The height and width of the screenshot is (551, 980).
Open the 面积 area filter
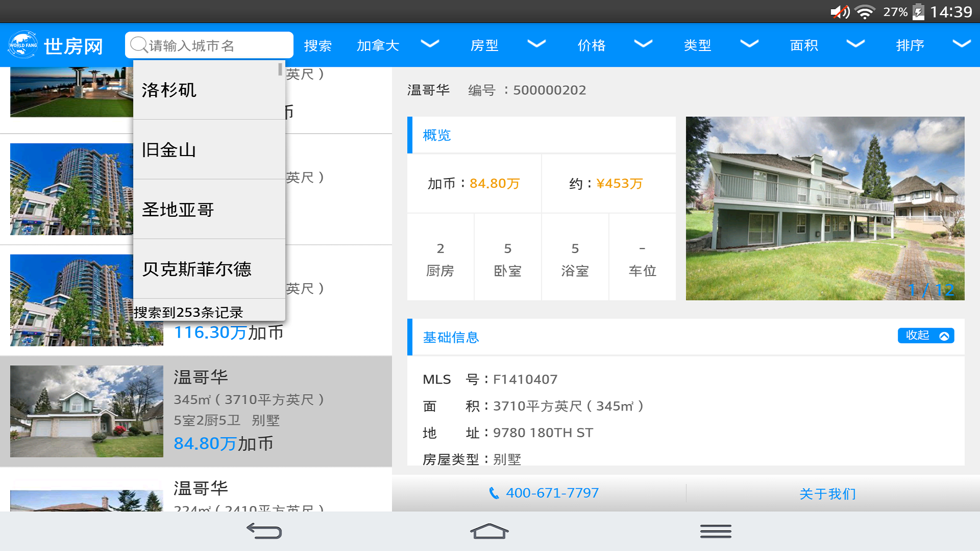tap(804, 45)
